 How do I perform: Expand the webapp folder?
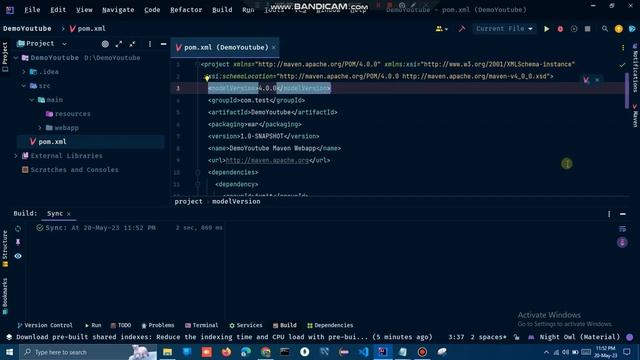pos(40,128)
